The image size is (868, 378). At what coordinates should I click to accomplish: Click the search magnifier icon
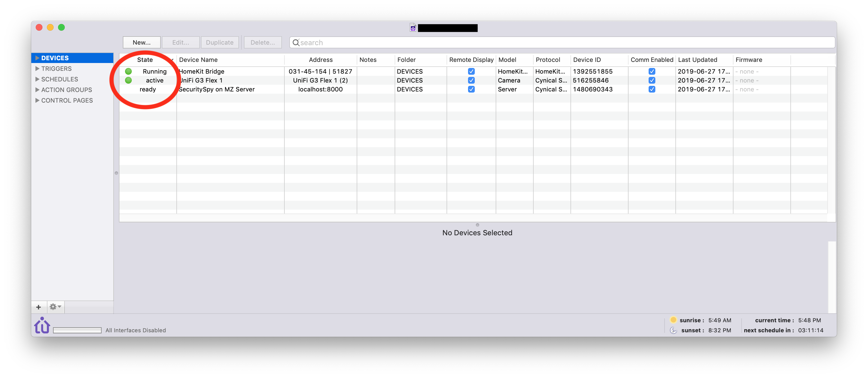[296, 42]
